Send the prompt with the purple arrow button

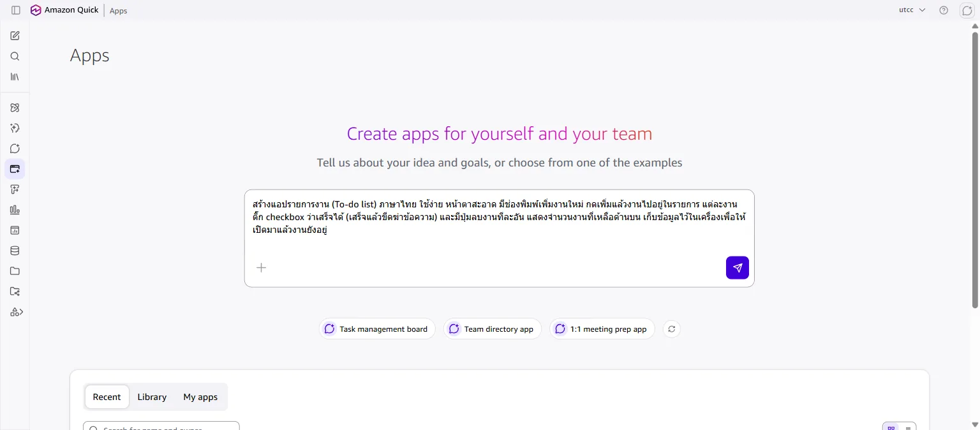coord(738,267)
